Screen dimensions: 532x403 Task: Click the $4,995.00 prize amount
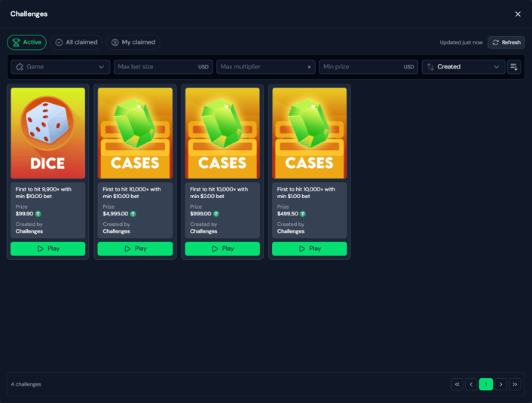115,214
